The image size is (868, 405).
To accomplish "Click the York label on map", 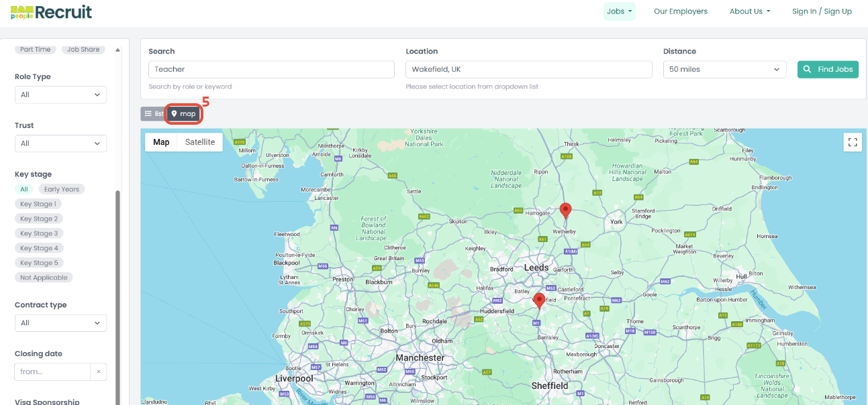I will [x=617, y=221].
